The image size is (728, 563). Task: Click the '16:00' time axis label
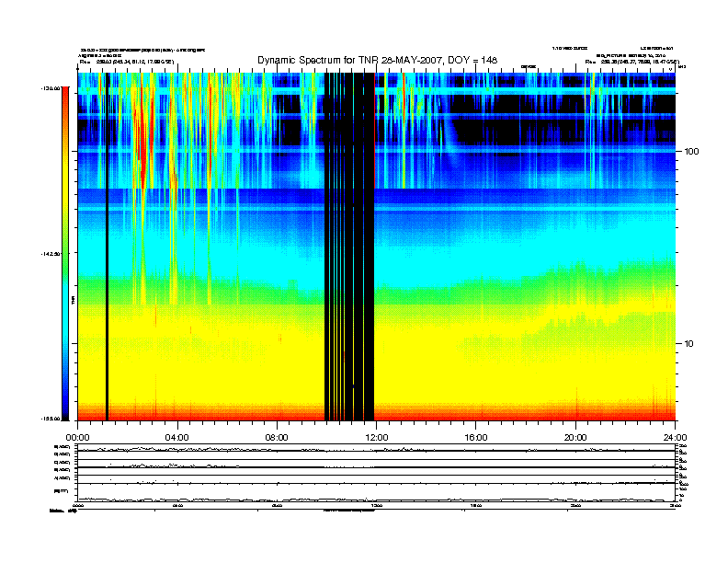(x=476, y=438)
